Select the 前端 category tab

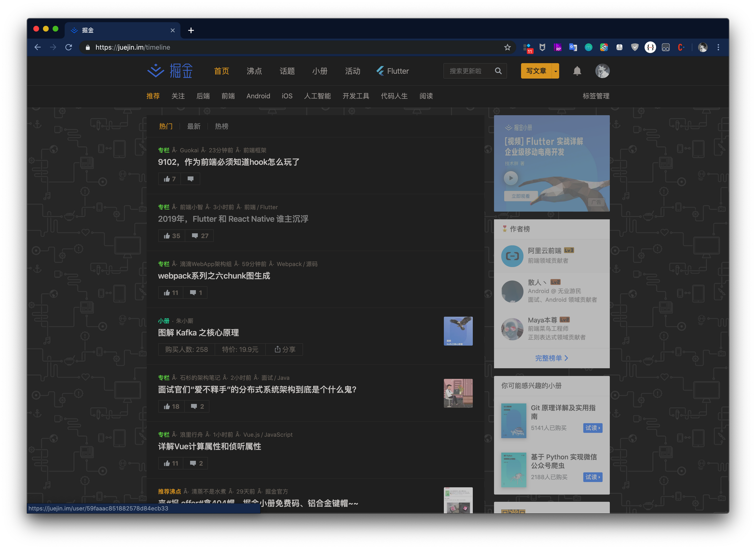(228, 96)
